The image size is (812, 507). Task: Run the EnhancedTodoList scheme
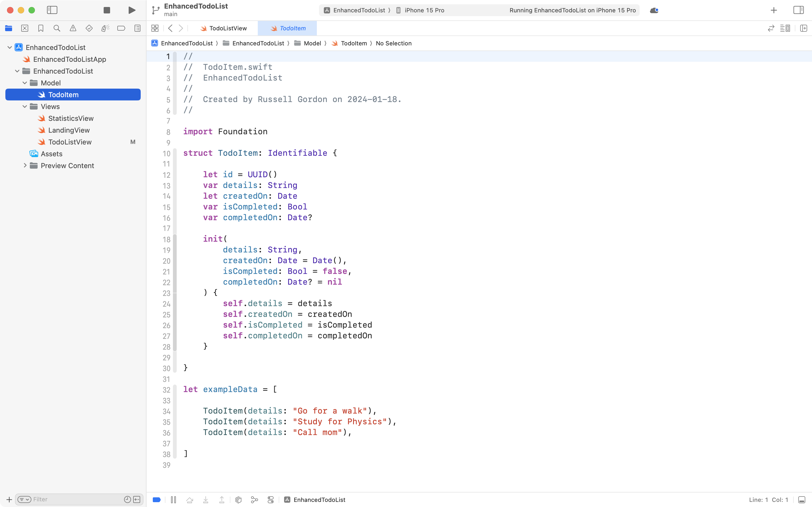coord(131,10)
